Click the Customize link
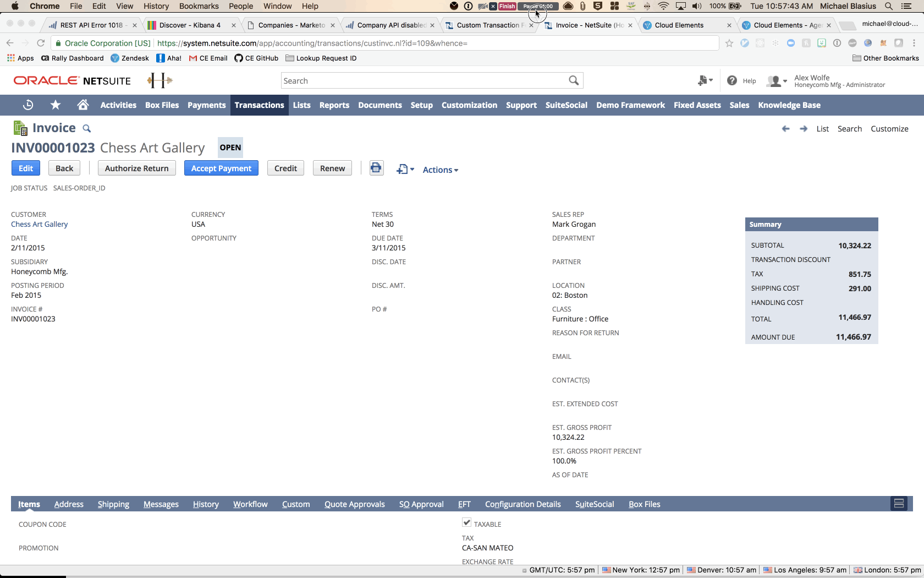The height and width of the screenshot is (578, 924). point(889,129)
